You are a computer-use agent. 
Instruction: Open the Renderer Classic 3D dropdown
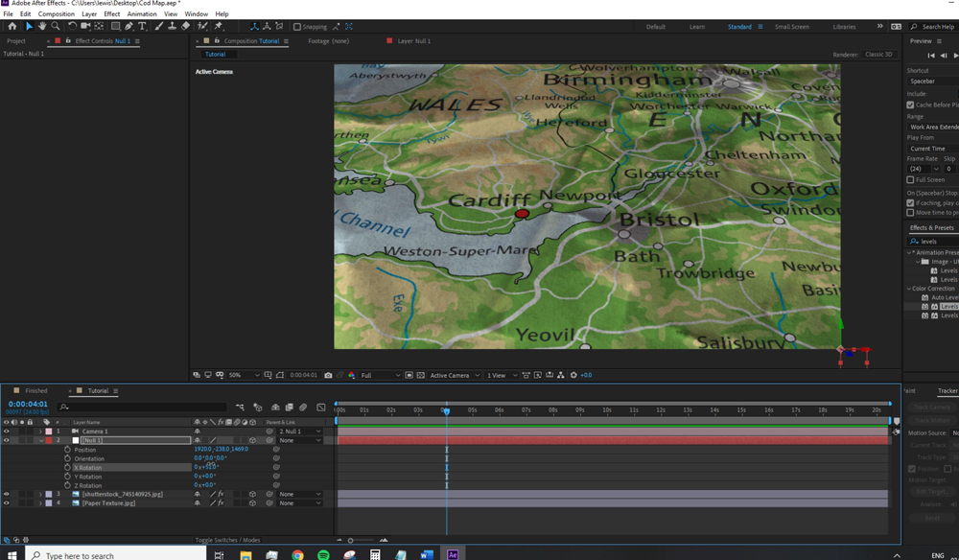point(878,55)
